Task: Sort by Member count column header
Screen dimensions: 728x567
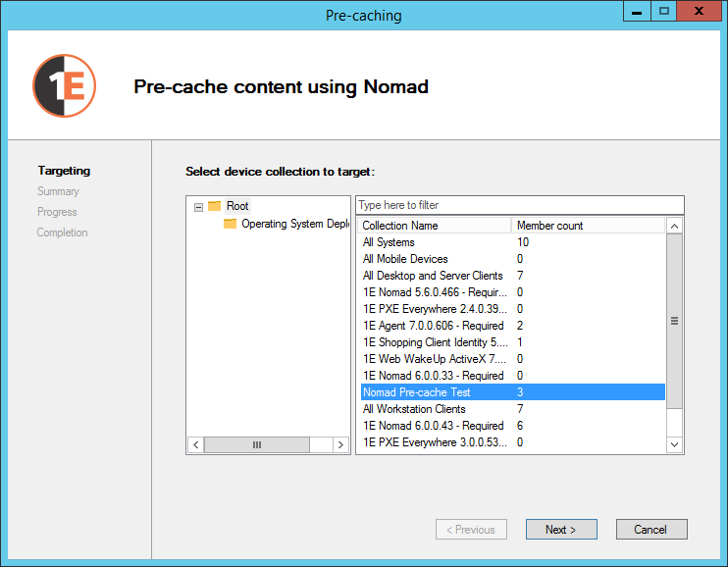Action: click(x=587, y=226)
